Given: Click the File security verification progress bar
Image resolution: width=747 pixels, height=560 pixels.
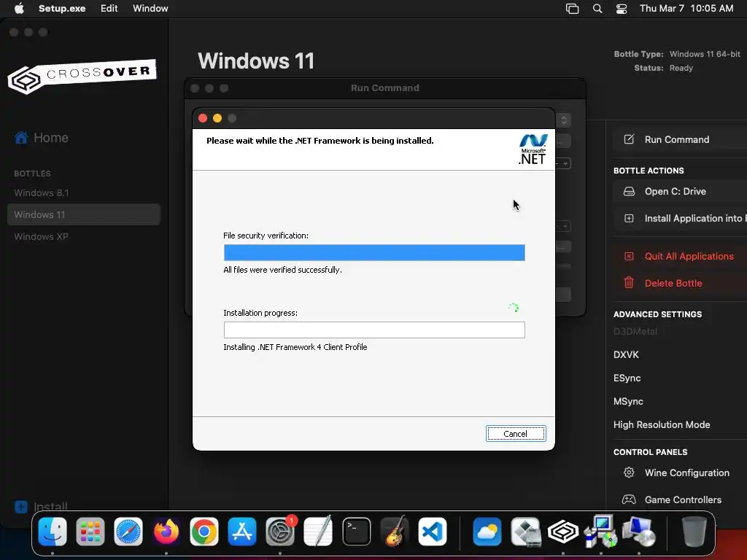Looking at the screenshot, I should (374, 252).
